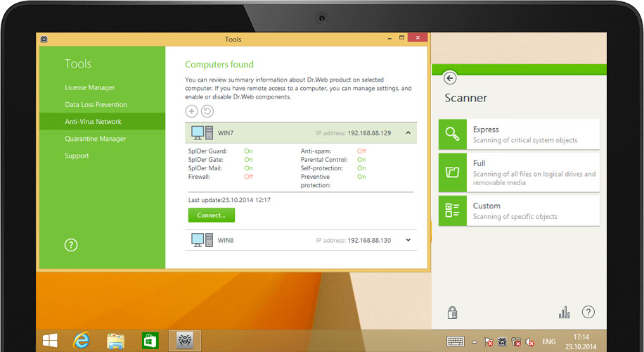
Task: Select Anti-Virus Network in sidebar
Action: 102,122
